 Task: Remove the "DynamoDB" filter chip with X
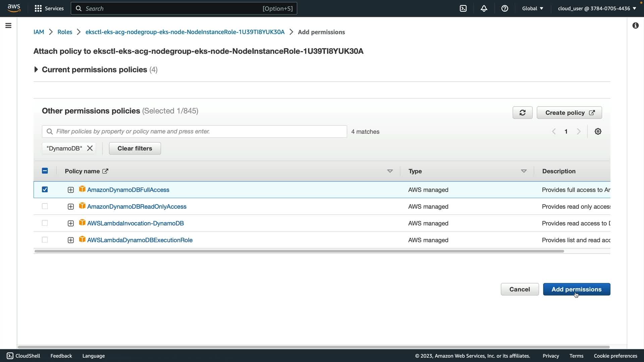(90, 148)
